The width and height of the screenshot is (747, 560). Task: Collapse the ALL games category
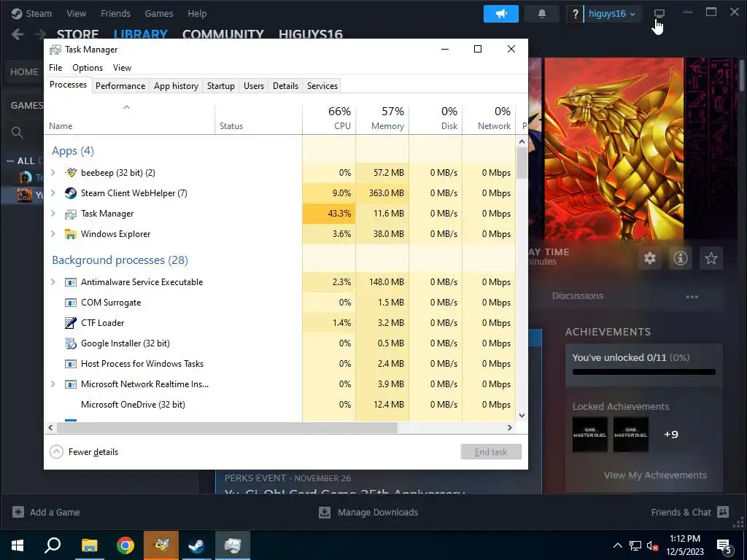pyautogui.click(x=10, y=161)
